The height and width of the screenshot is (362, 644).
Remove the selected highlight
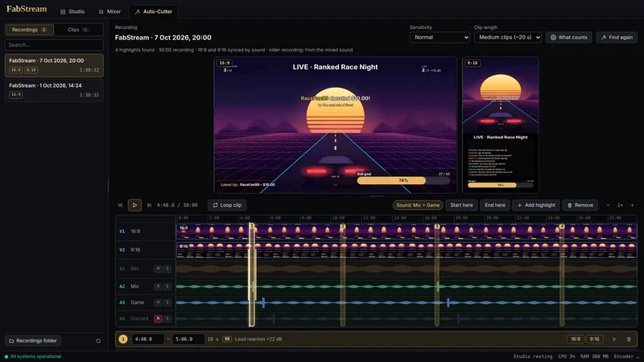point(580,205)
